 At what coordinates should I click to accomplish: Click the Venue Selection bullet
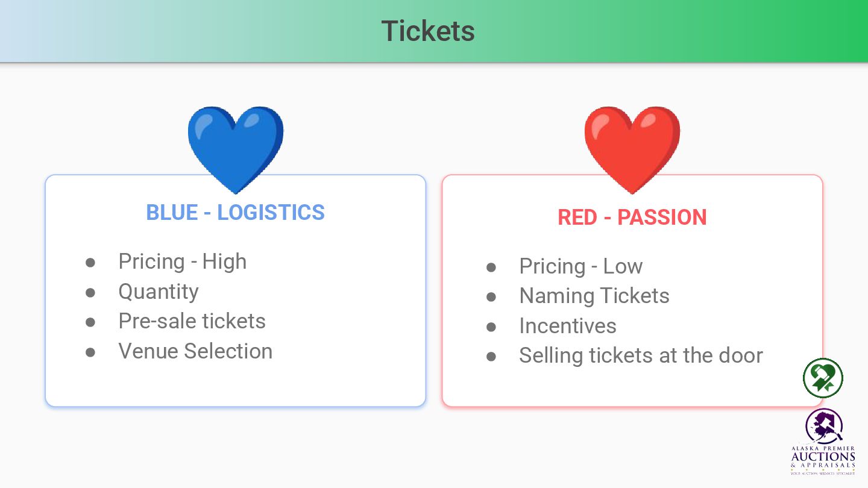tap(195, 351)
